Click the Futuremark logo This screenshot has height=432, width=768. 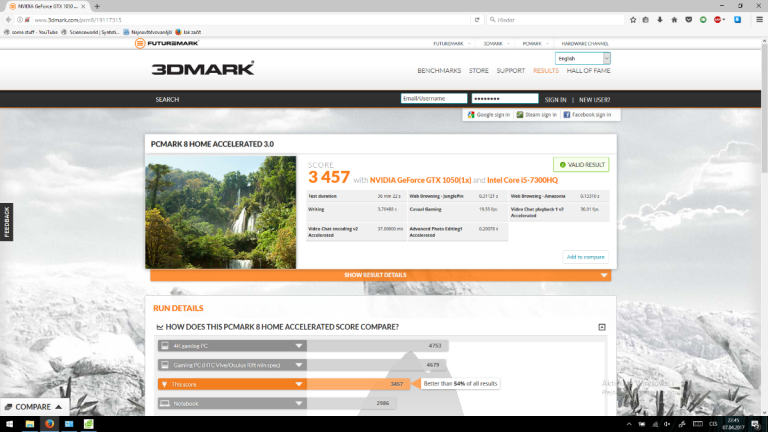tap(170, 44)
